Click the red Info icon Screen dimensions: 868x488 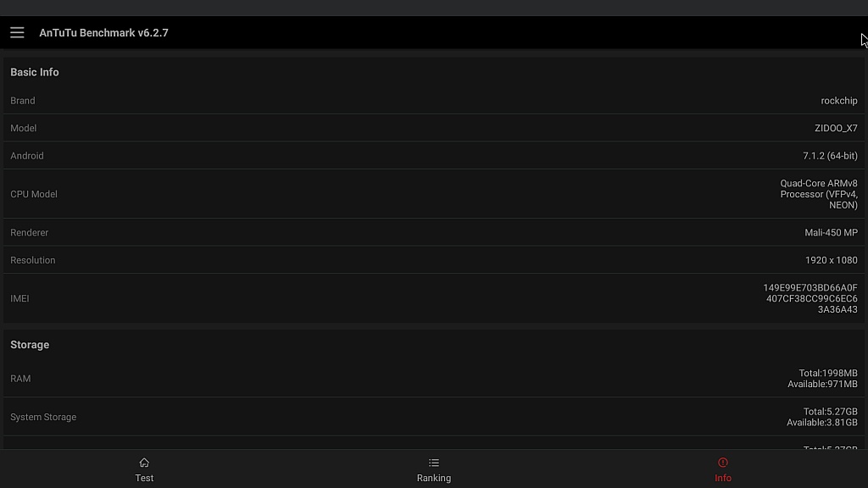click(x=723, y=463)
